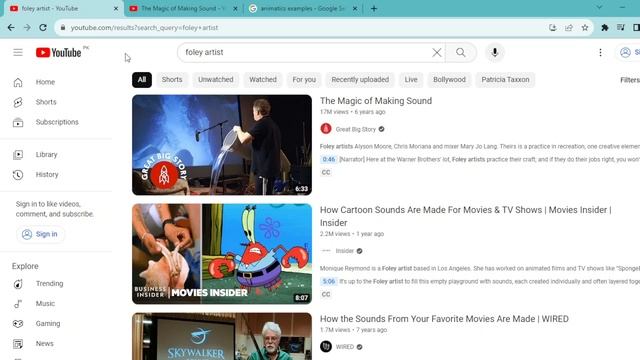Open the three-dot settings menu
This screenshot has width=640, height=360.
pyautogui.click(x=600, y=52)
